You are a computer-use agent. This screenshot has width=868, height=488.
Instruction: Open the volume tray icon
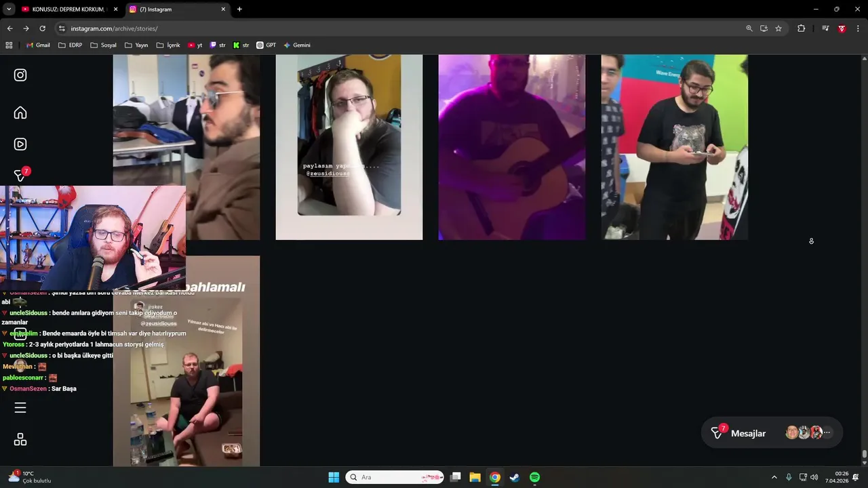814,477
